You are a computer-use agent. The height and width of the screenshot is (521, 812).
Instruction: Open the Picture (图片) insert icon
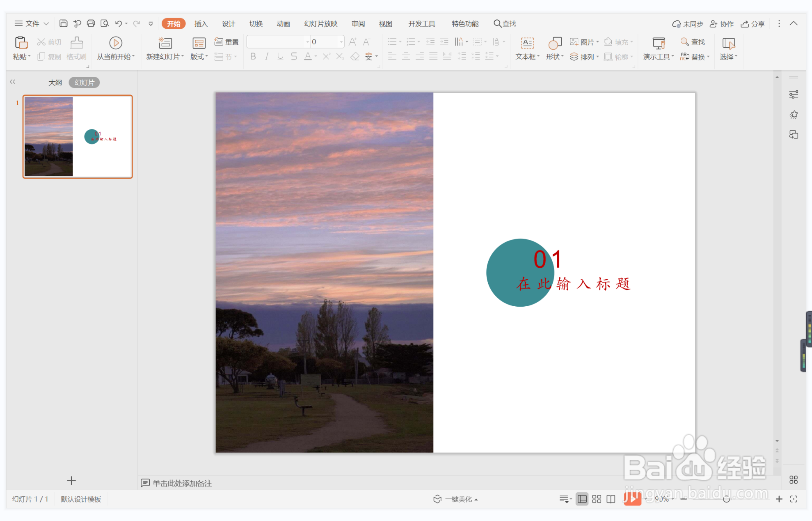point(574,42)
